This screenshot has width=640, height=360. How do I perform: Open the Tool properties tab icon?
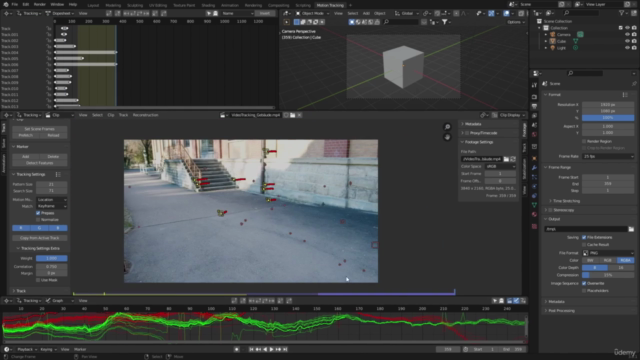(534, 85)
